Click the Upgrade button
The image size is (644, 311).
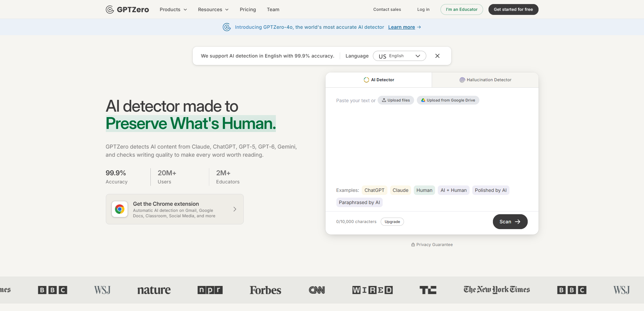(x=392, y=222)
